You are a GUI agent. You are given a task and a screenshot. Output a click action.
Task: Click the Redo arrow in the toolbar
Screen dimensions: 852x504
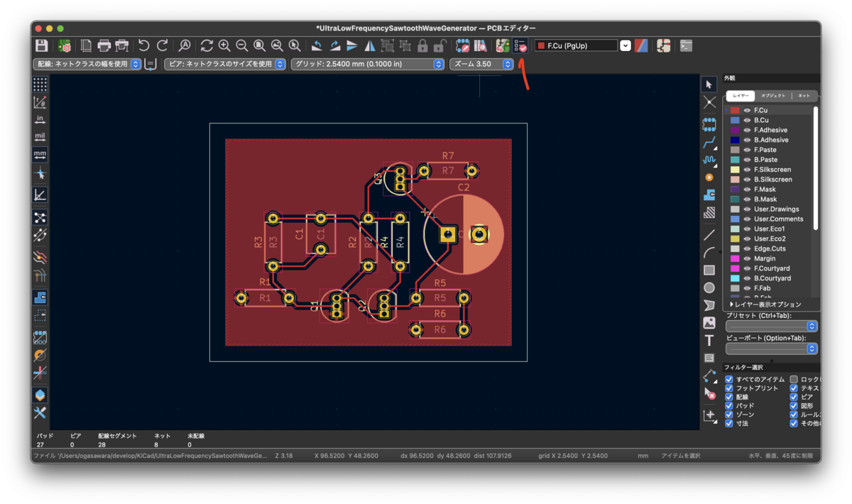(163, 45)
